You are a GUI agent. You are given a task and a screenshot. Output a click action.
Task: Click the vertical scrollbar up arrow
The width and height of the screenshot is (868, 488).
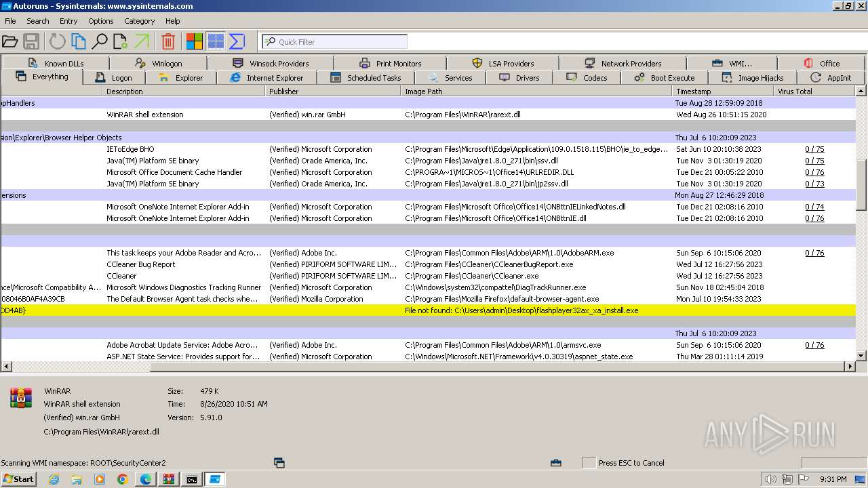point(861,91)
